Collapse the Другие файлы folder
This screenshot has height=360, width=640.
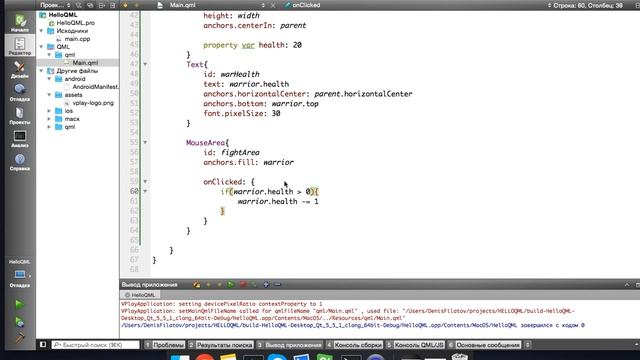[41, 71]
